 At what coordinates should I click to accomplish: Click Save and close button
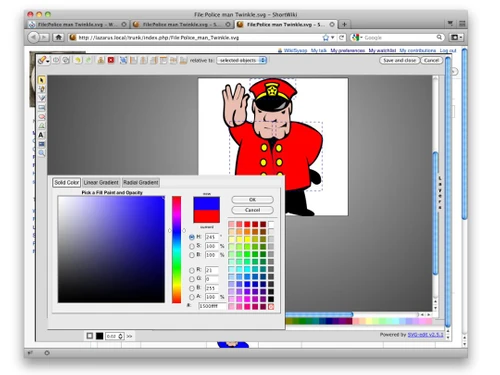click(399, 60)
